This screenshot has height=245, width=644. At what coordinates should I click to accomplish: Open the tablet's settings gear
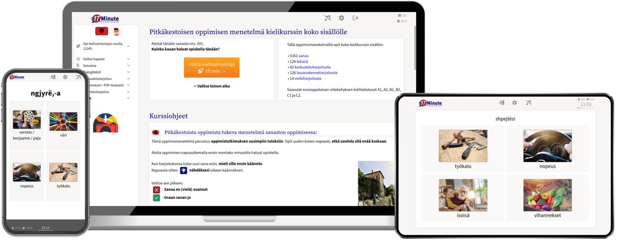514,103
